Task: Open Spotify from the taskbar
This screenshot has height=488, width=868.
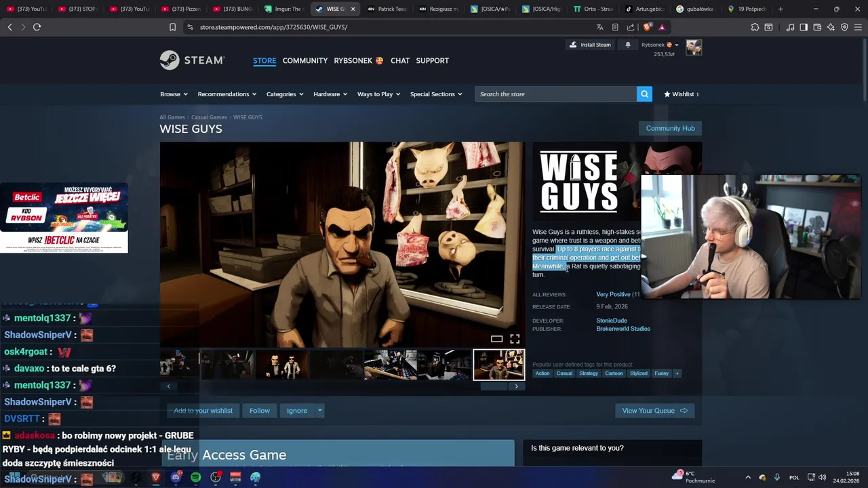Action: [x=195, y=477]
